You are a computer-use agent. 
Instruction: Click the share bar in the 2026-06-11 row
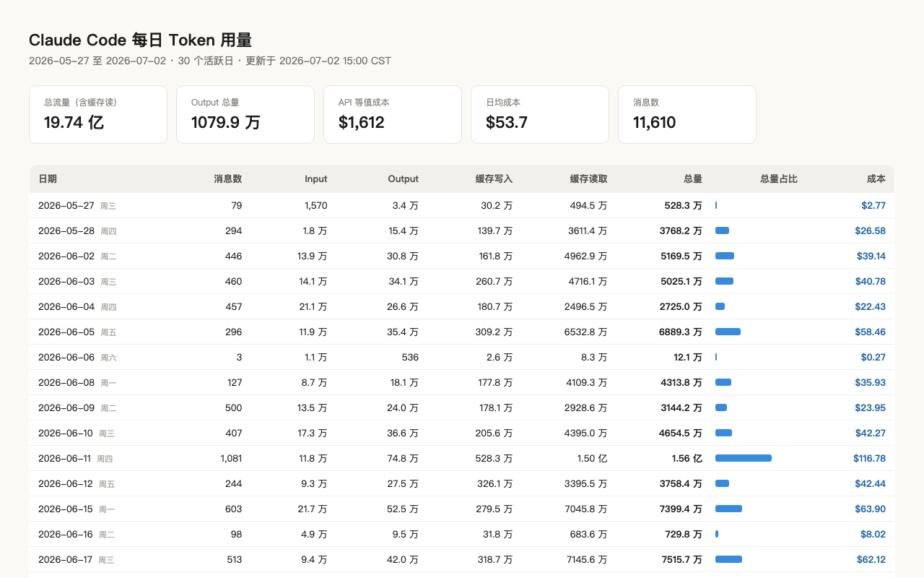pyautogui.click(x=744, y=458)
